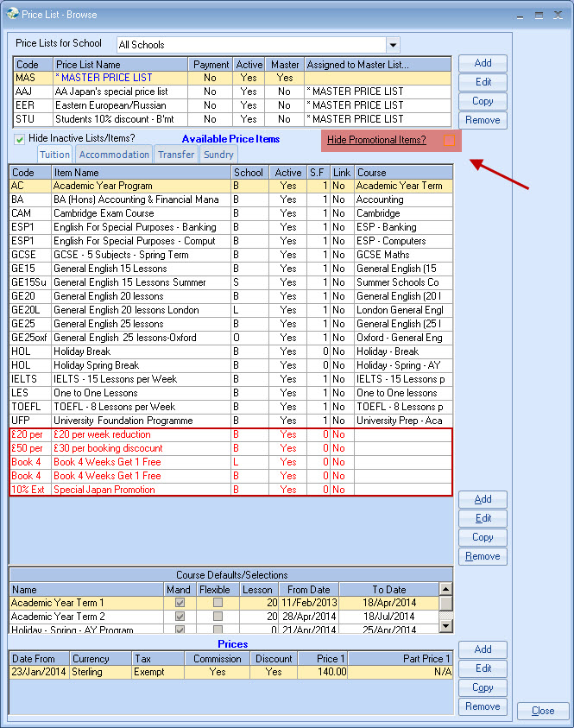Toggle Mand checkbox for Academic Year Term 1
This screenshot has width=574, height=728.
tap(180, 603)
